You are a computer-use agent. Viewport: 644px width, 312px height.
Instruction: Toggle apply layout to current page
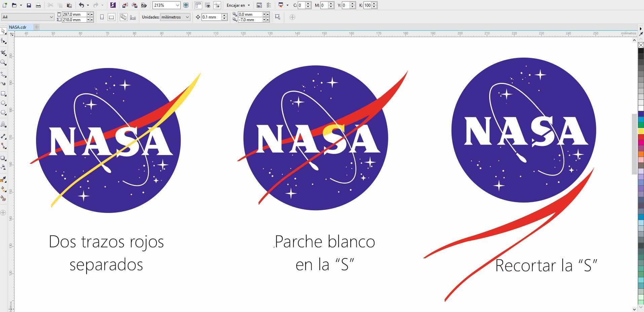pyautogui.click(x=133, y=17)
